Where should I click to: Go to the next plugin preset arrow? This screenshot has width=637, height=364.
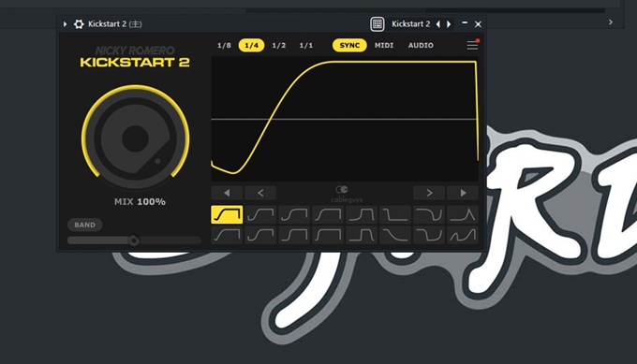click(449, 24)
